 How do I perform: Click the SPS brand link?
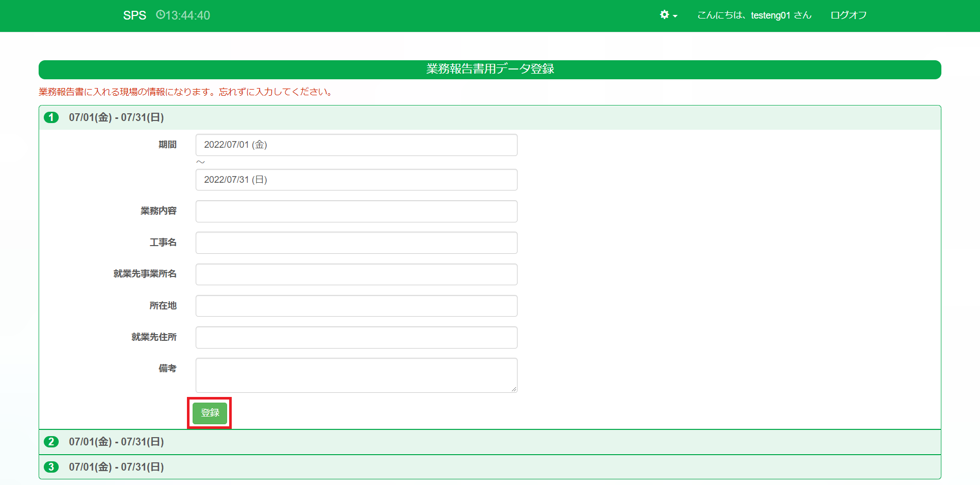[134, 15]
